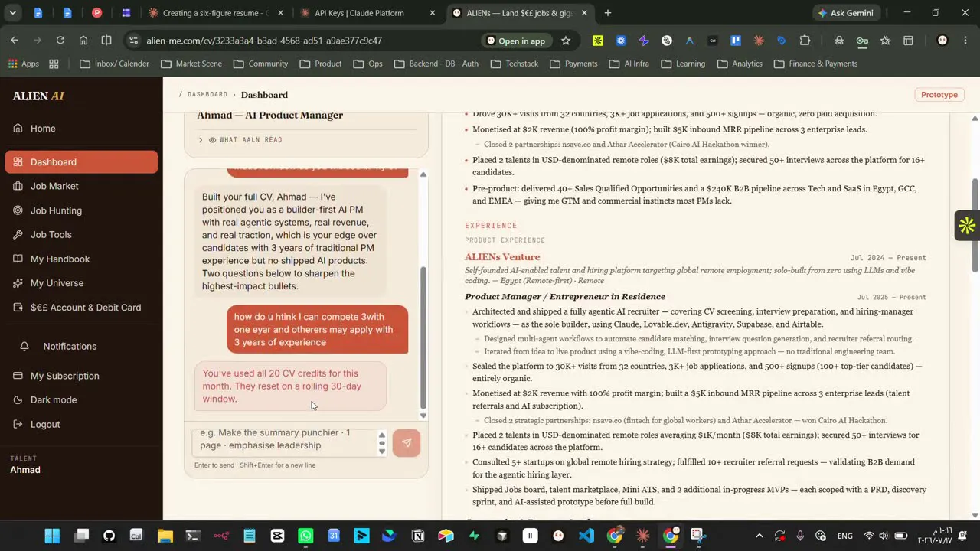Open WhatsApp from the taskbar
Image resolution: width=980 pixels, height=551 pixels.
pyautogui.click(x=305, y=536)
